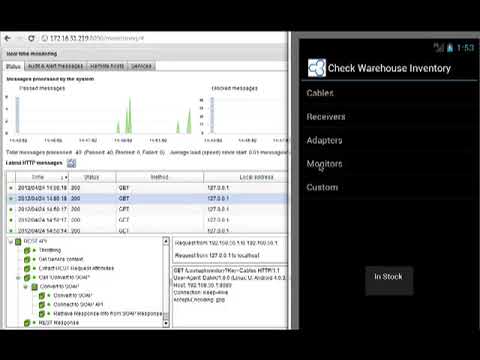Select the REST API root label

tap(35, 241)
